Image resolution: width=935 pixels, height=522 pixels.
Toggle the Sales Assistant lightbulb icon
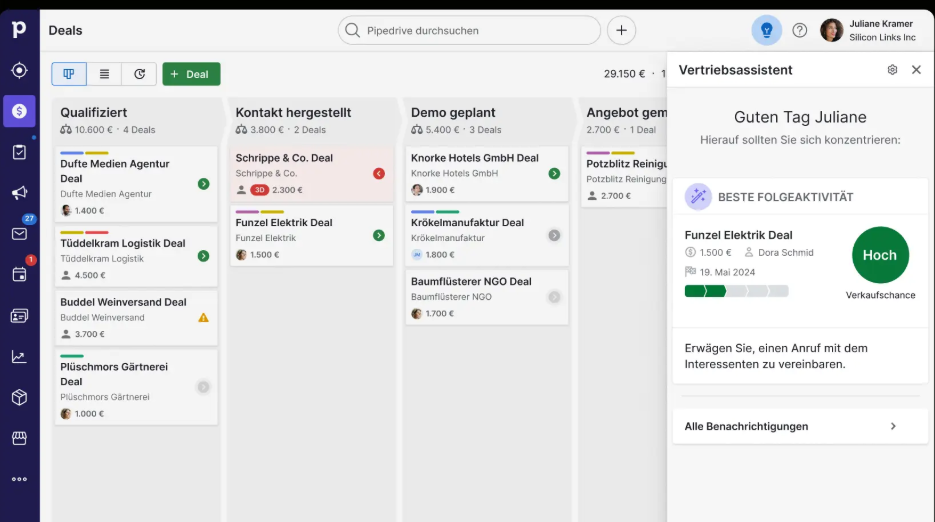766,30
